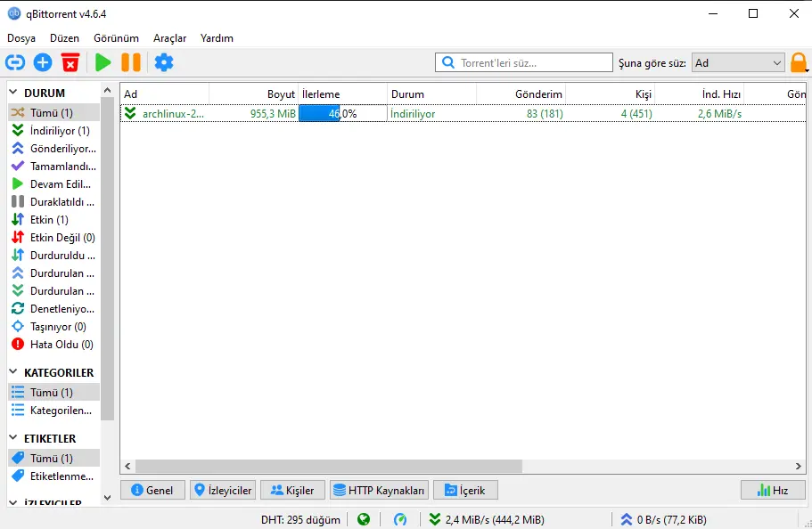Click the horizontal scrollbar thumb in torrent list
812x529 pixels.
coord(329,466)
